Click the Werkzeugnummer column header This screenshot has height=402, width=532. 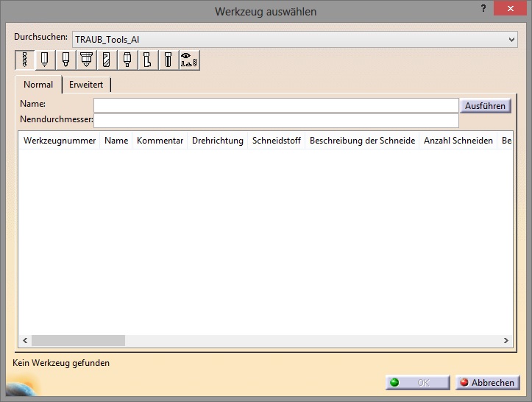(60, 141)
